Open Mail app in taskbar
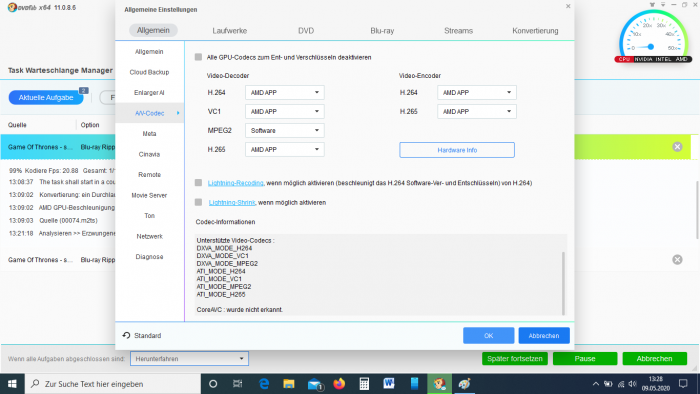Image resolution: width=700 pixels, height=394 pixels. point(315,384)
